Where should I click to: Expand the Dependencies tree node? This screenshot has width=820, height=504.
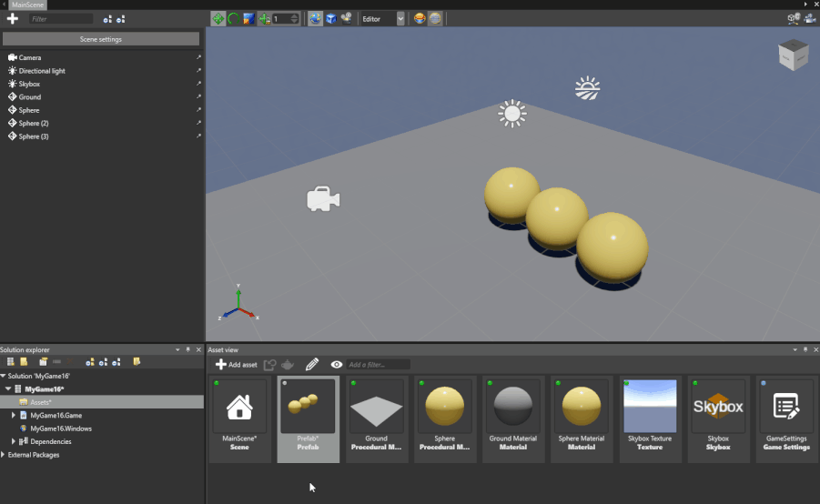14,441
